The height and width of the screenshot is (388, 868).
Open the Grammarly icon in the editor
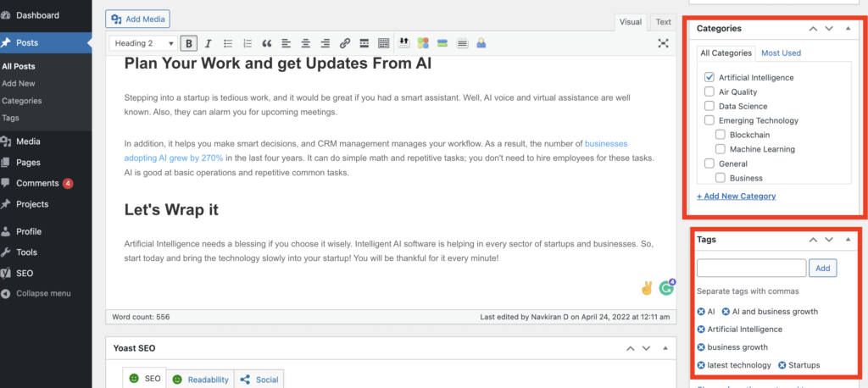pos(666,288)
